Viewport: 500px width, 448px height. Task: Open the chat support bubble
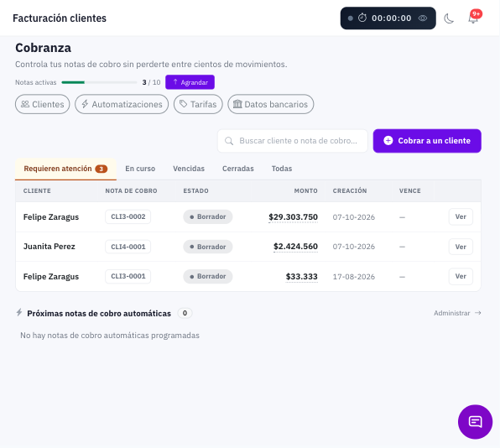(475, 421)
